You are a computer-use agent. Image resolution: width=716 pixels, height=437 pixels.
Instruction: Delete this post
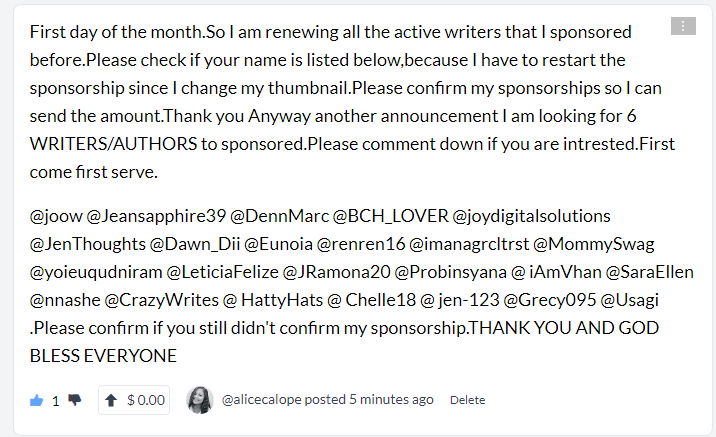pyautogui.click(x=467, y=400)
